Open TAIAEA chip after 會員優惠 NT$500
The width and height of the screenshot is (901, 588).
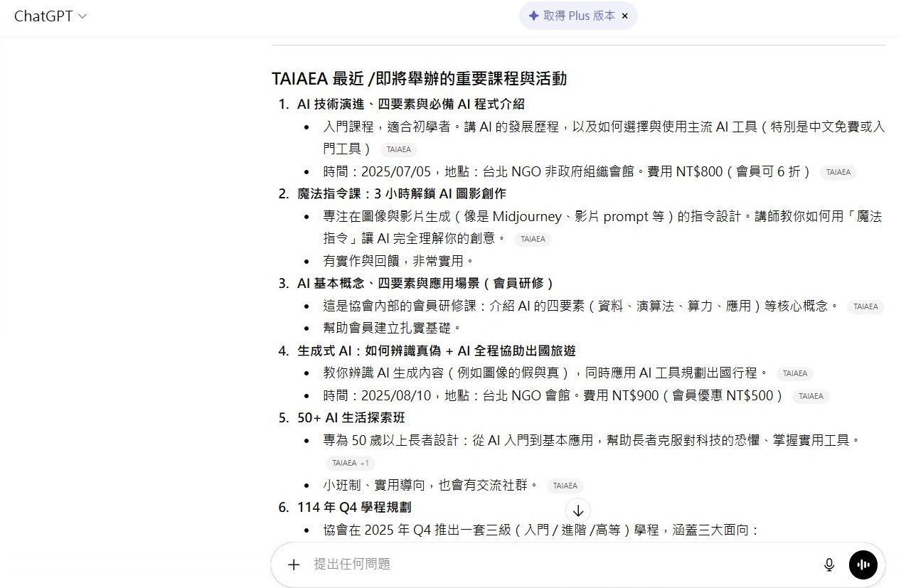811,396
